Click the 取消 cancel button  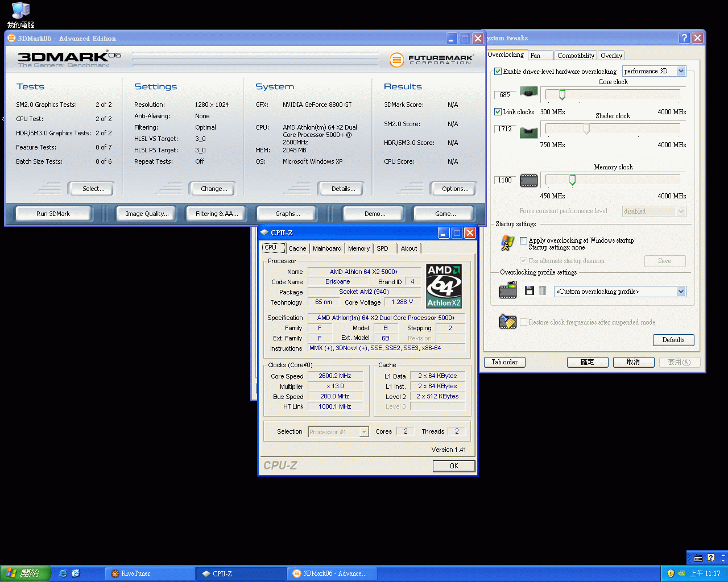click(633, 362)
